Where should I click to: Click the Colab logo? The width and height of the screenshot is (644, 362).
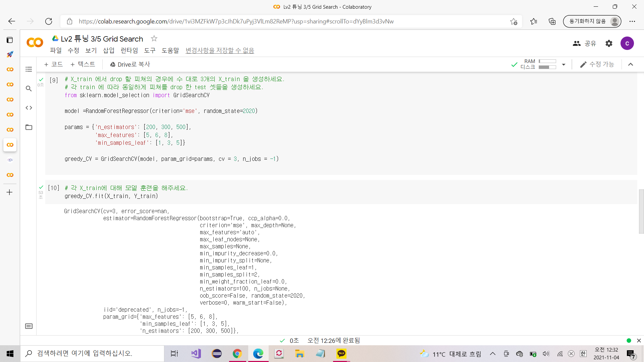pos(35,43)
